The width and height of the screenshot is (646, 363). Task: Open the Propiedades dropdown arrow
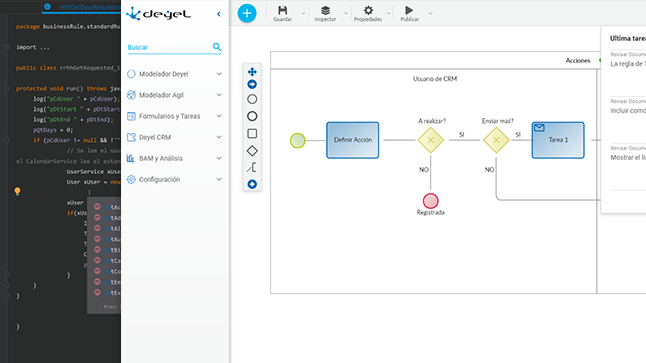pyautogui.click(x=389, y=13)
